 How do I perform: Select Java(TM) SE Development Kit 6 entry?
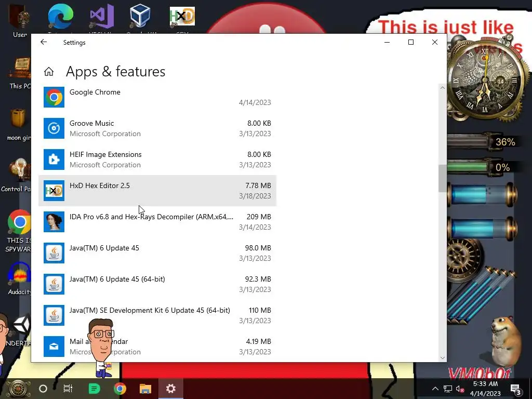tap(157, 315)
